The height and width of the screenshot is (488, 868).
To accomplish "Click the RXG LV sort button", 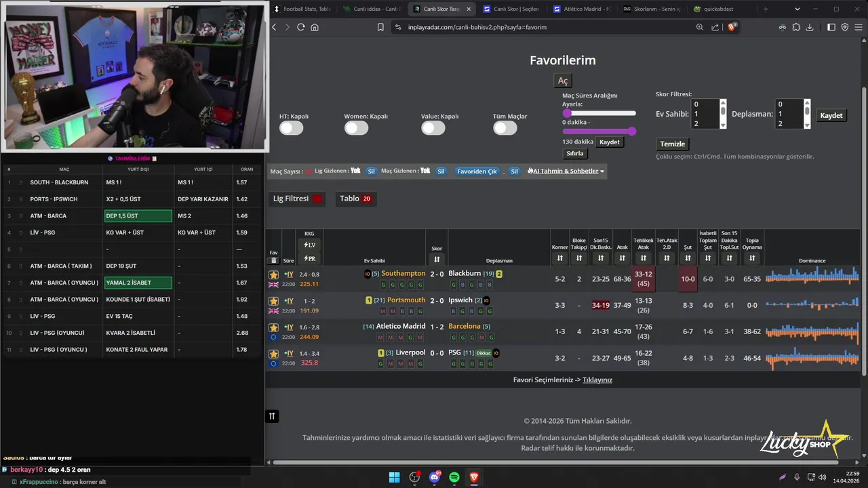I will pyautogui.click(x=309, y=245).
